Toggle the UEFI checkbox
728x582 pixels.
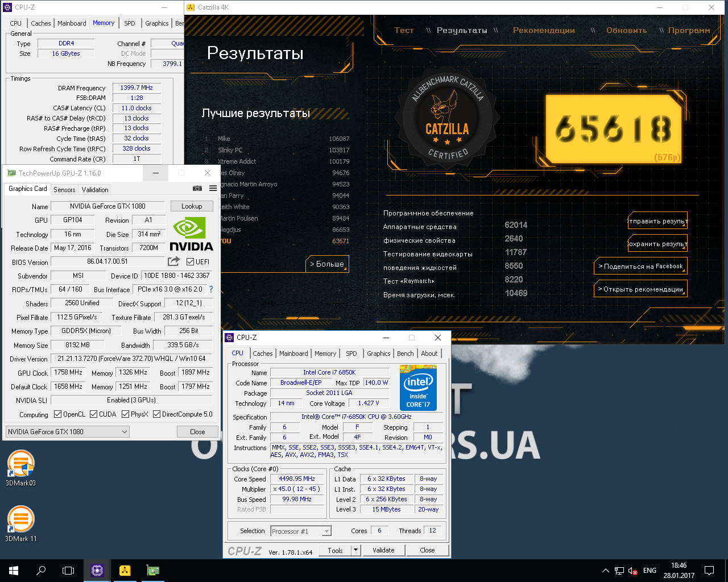(x=191, y=261)
